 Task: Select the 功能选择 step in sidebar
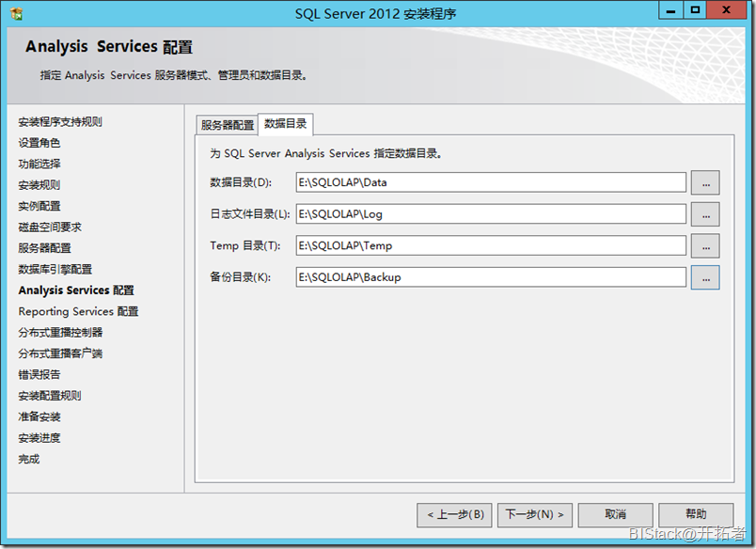pyautogui.click(x=39, y=164)
